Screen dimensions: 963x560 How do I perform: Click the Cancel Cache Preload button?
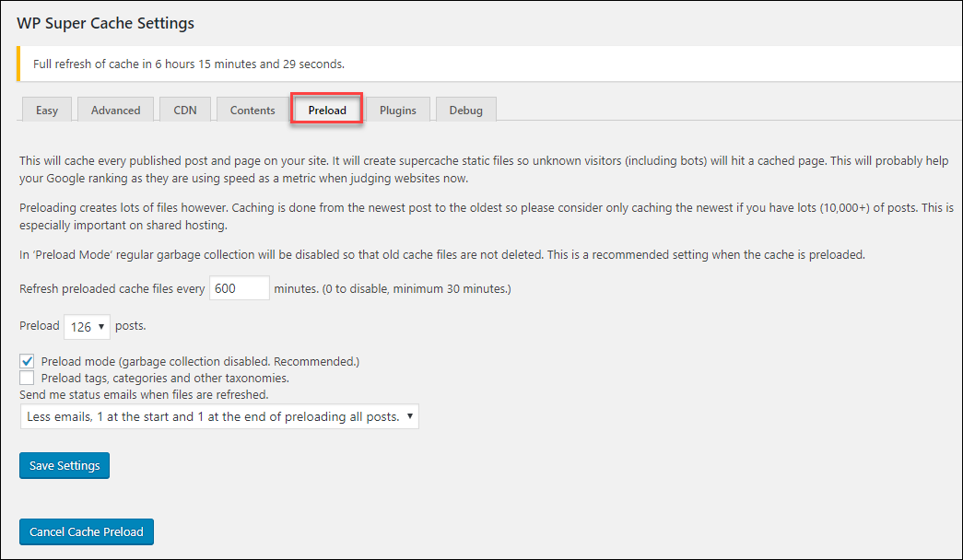click(87, 531)
